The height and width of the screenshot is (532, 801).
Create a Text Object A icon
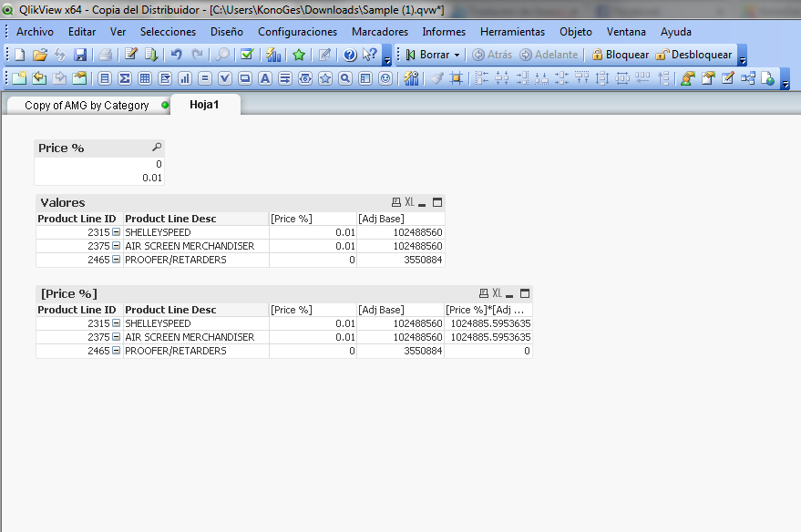265,78
